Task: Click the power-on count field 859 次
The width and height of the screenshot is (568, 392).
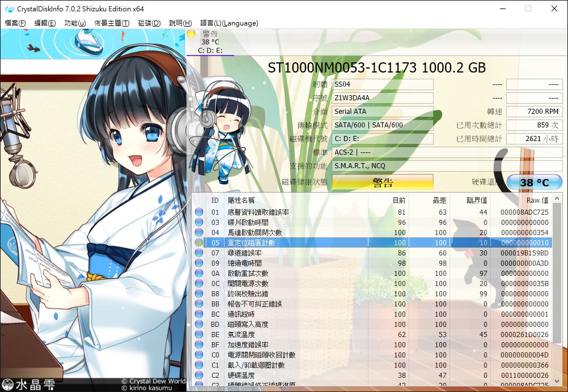Action: pos(535,125)
